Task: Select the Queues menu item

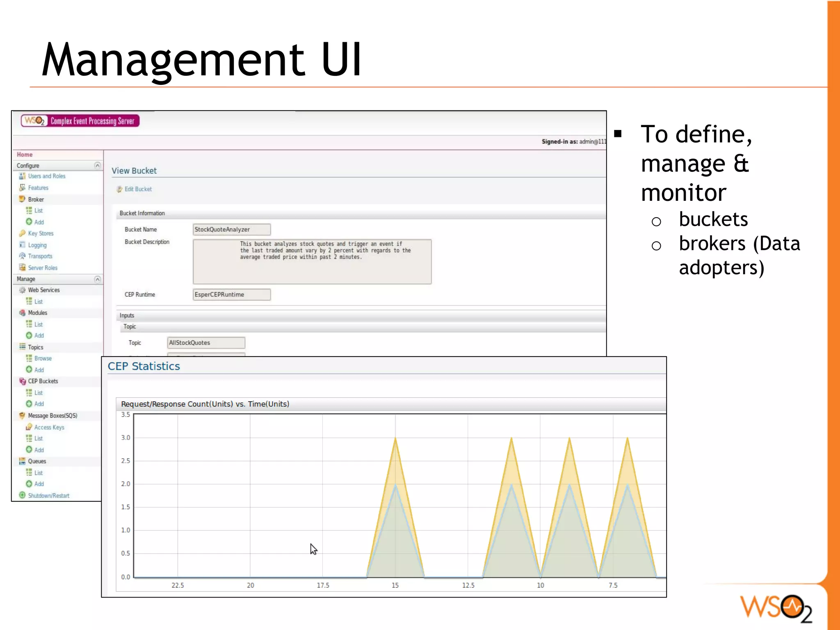Action: pyautogui.click(x=37, y=461)
